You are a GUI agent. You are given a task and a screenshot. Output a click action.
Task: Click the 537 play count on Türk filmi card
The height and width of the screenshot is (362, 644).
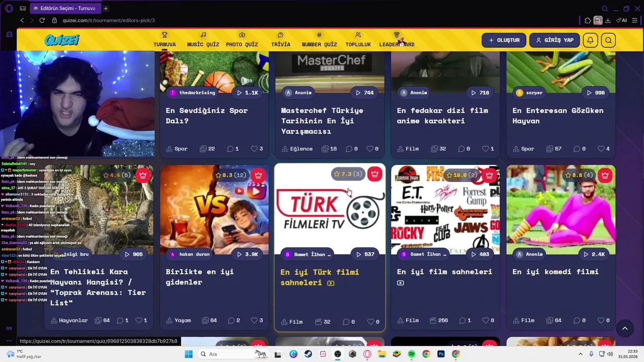click(x=365, y=254)
